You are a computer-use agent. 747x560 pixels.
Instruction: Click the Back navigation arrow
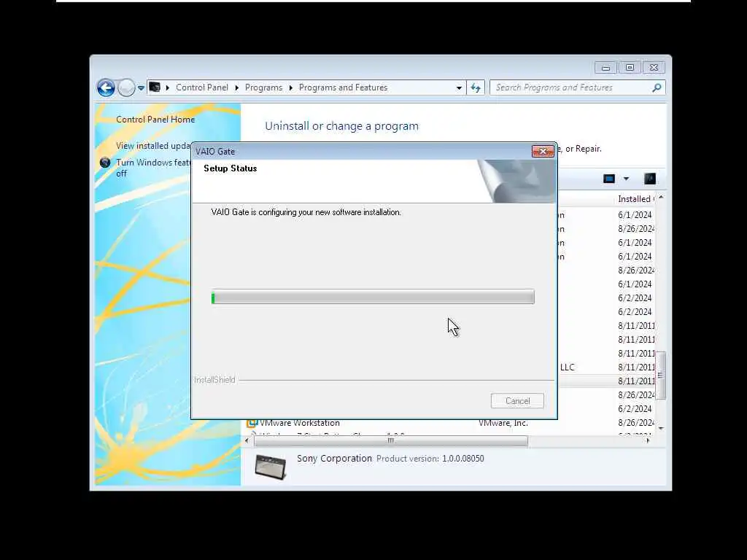coord(106,87)
